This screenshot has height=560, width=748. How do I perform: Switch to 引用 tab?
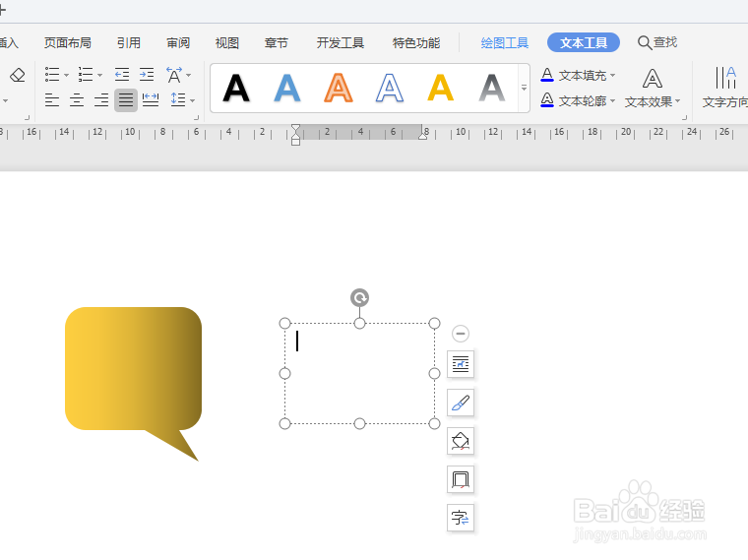(128, 43)
